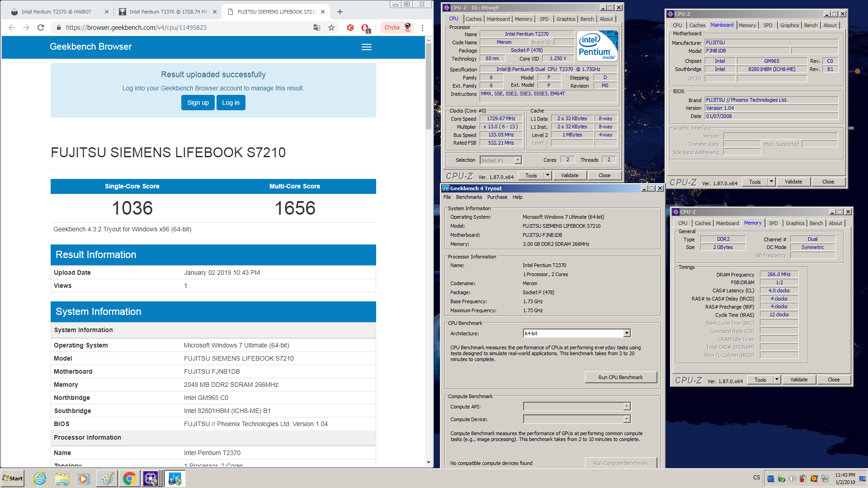Image resolution: width=868 pixels, height=488 pixels.
Task: Reload the Geekbench Browser page
Action: click(41, 28)
